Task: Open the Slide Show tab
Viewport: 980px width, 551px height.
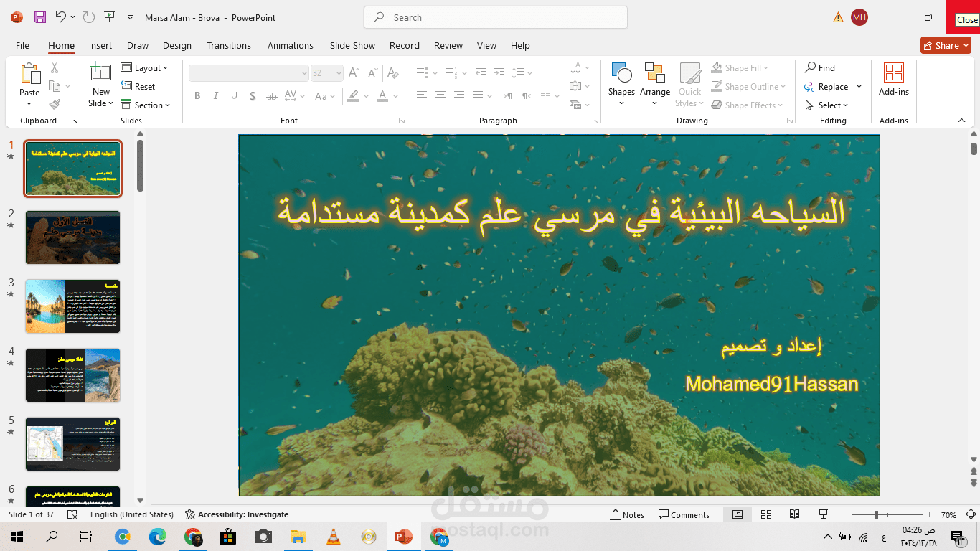Action: pyautogui.click(x=352, y=45)
